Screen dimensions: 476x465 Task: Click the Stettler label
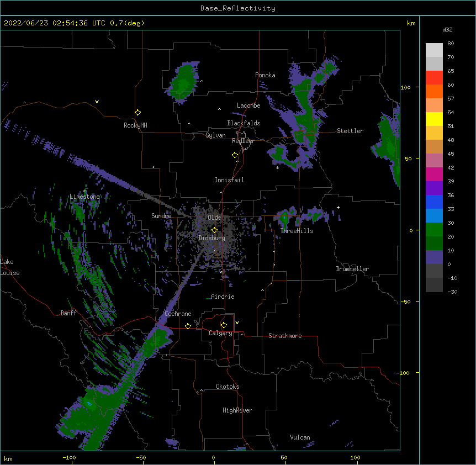(350, 131)
